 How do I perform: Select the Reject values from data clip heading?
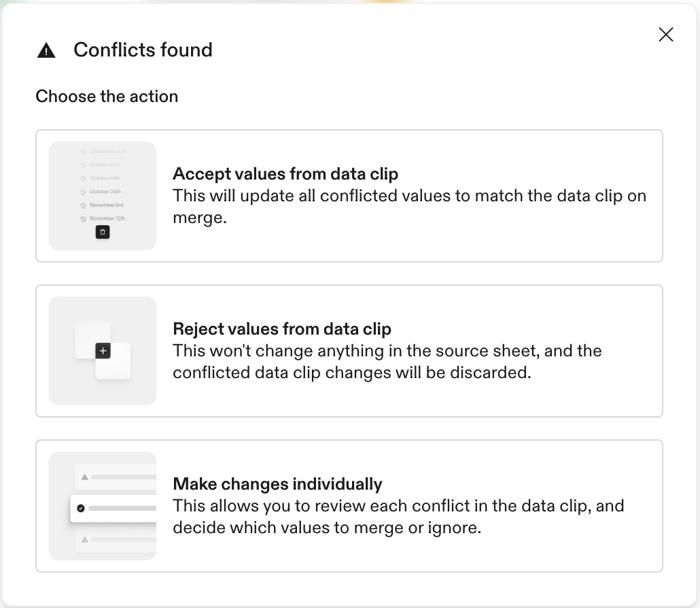pyautogui.click(x=282, y=329)
